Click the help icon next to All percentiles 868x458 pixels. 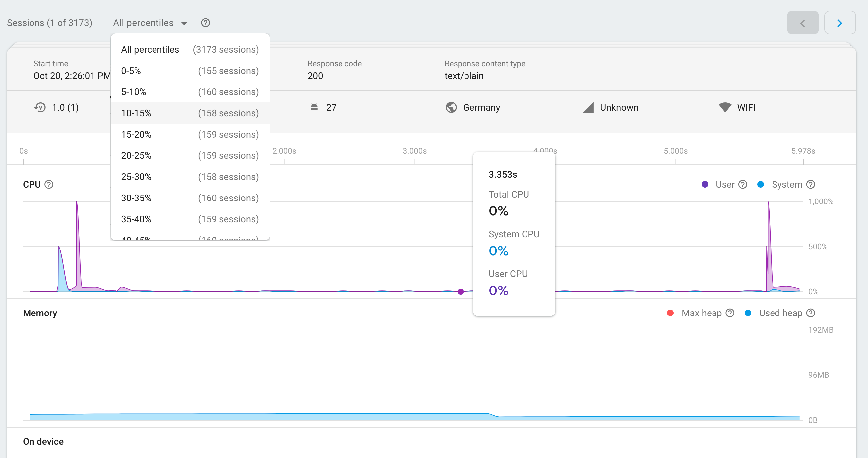pos(205,23)
